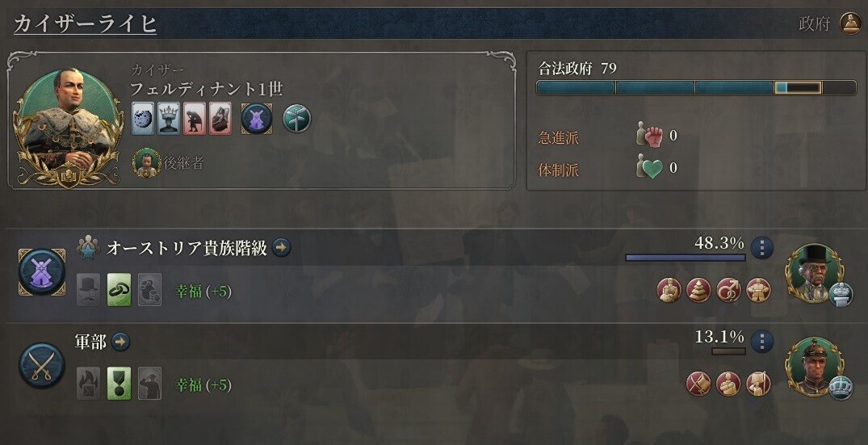This screenshot has height=445, width=868.
Task: Click arrow button next to 軍部
Action: [120, 342]
